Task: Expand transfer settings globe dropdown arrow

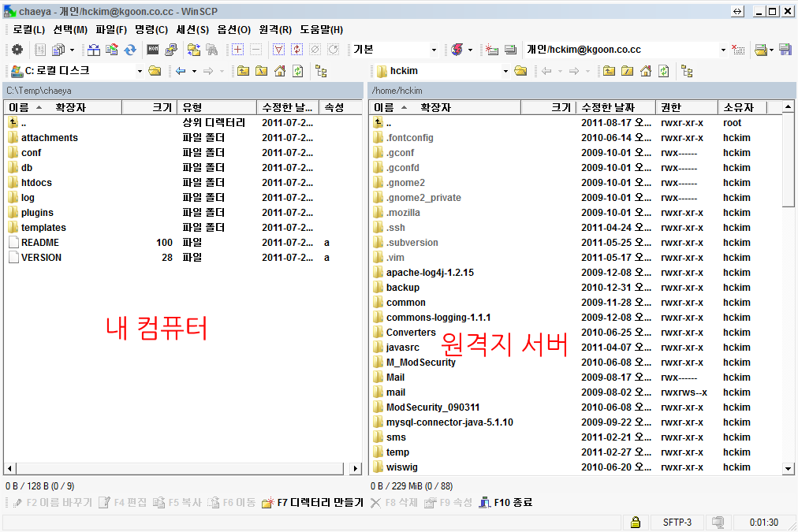Action: point(470,50)
